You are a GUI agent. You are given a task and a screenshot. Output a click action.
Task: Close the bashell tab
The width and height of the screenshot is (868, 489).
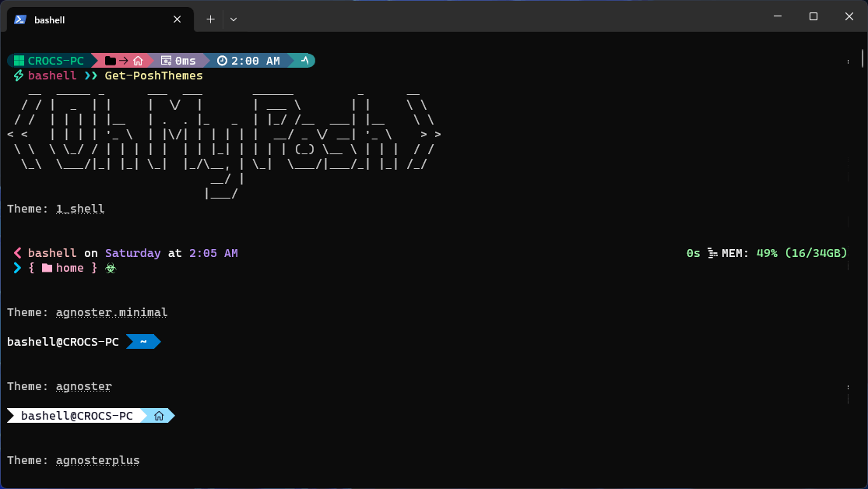[180, 19]
